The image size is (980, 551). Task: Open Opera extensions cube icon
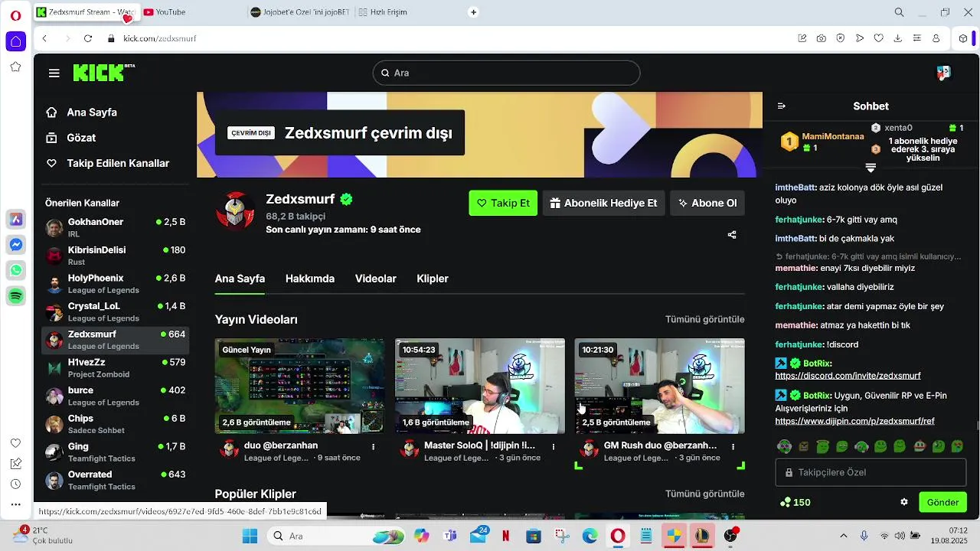963,38
